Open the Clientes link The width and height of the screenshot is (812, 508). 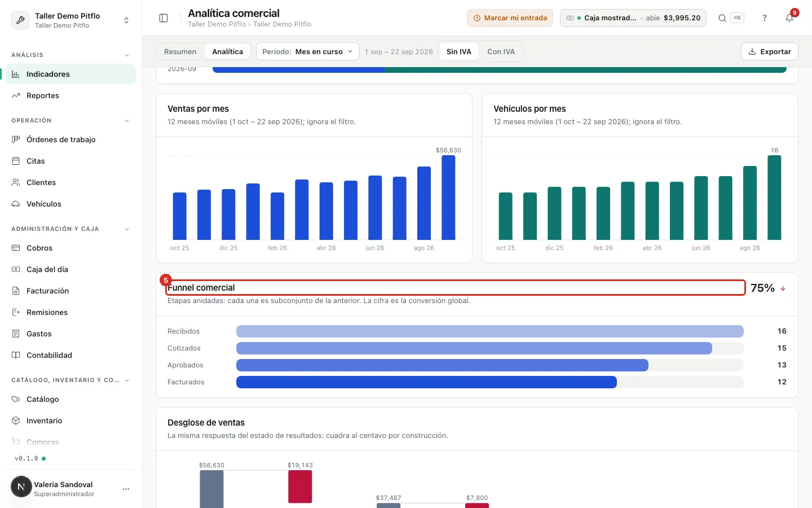tap(71, 182)
